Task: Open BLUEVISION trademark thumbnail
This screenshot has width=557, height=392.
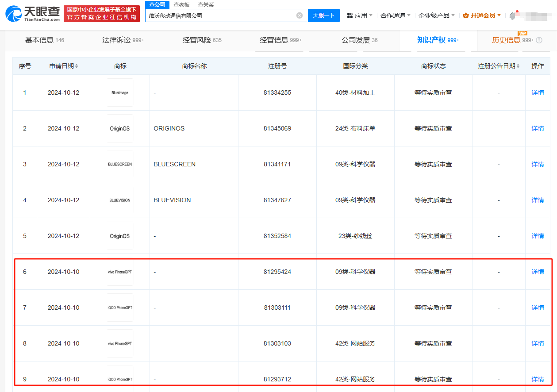Action: [x=120, y=200]
